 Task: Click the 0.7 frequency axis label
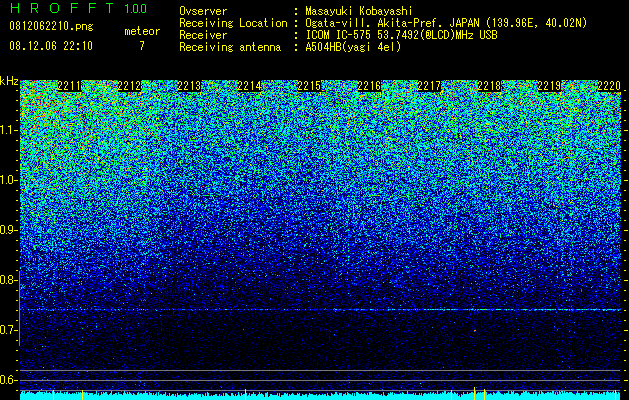(7, 330)
